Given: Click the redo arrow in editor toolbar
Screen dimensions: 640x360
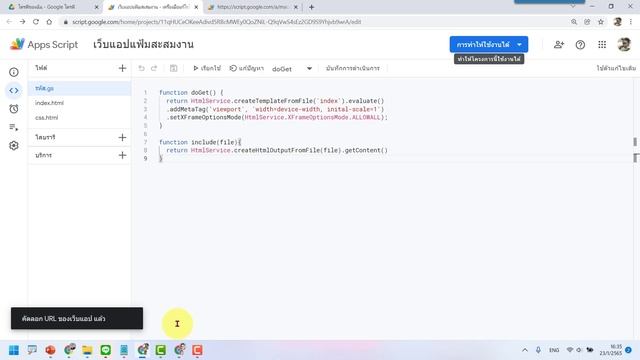Looking at the screenshot, I should 154,68.
